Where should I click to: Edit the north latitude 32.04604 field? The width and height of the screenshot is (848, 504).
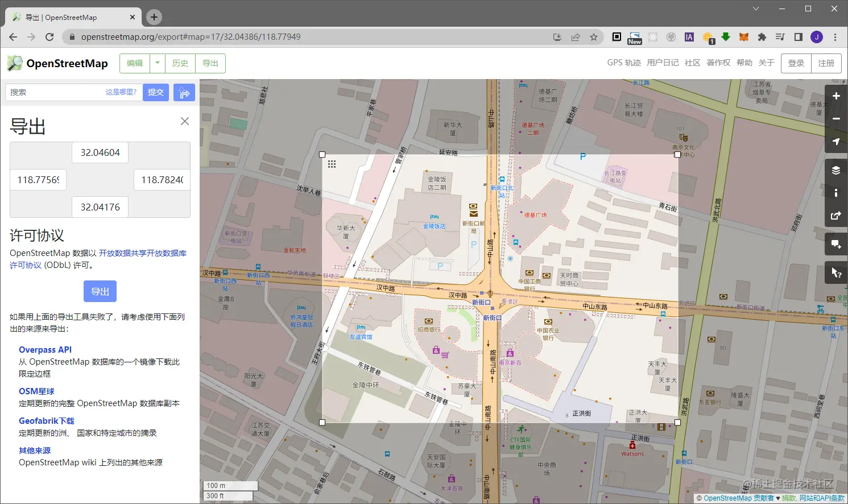pos(100,152)
